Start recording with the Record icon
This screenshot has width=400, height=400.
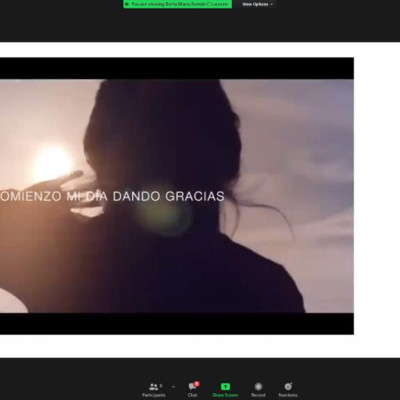tap(258, 387)
